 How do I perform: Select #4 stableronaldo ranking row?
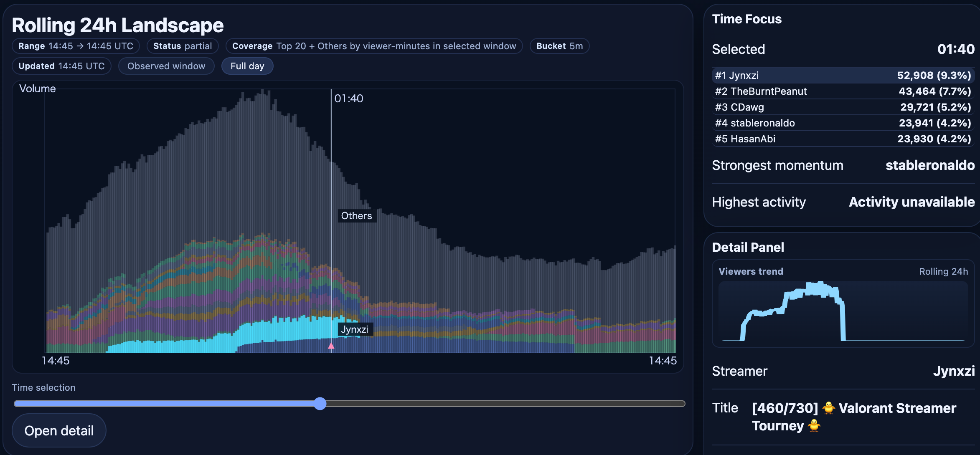pyautogui.click(x=843, y=123)
